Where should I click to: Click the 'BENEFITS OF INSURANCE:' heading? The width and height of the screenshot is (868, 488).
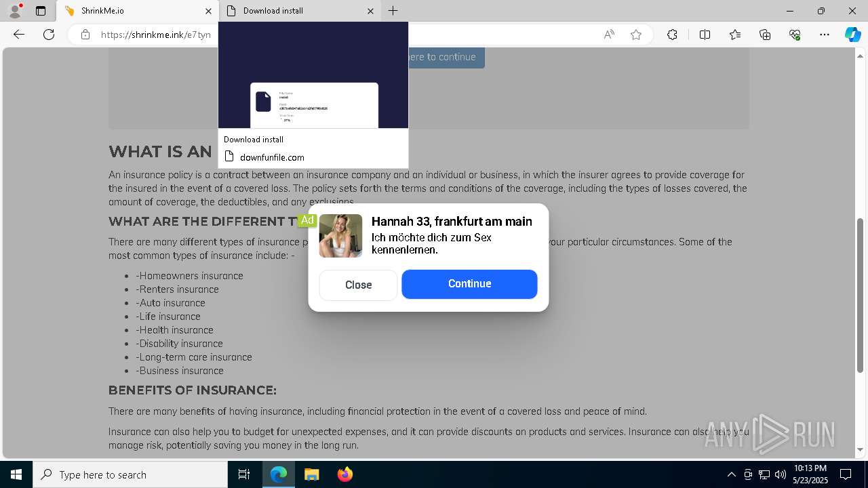(193, 390)
